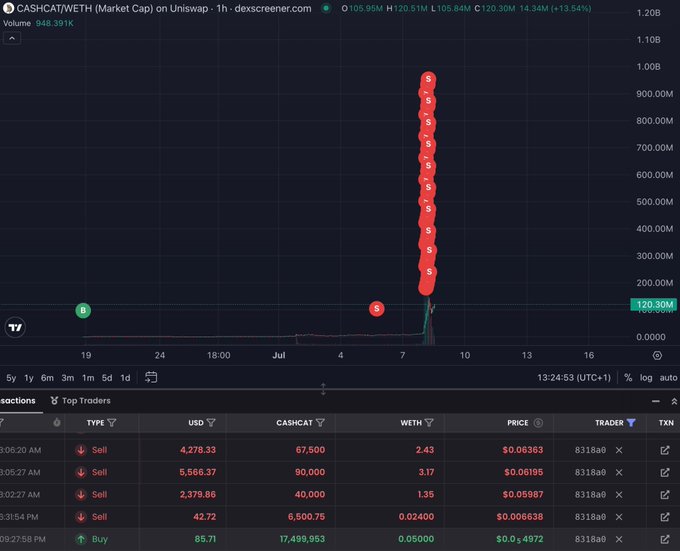Click the 13:24:53 (UTC+1) timezone selector

pos(574,378)
